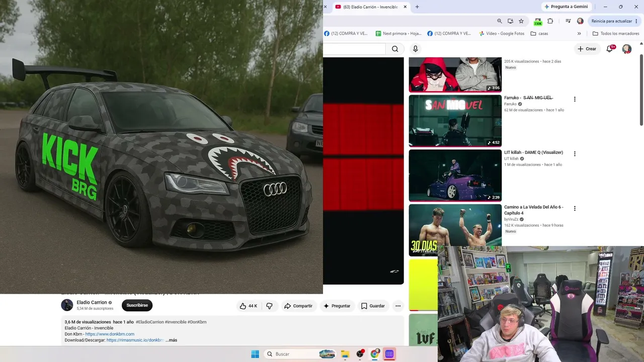Open the Todos los marcadores folder
The width and height of the screenshot is (644, 362).
coord(616,34)
